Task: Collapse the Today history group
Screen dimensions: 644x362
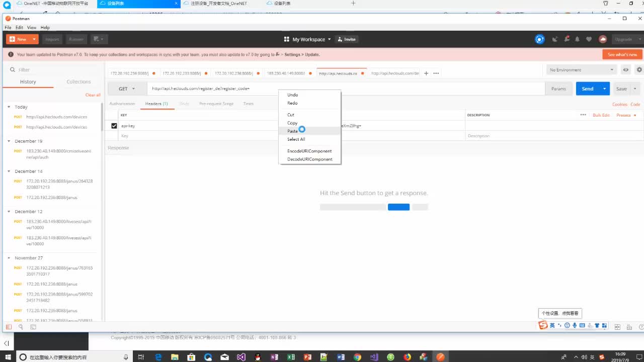Action: pos(9,107)
